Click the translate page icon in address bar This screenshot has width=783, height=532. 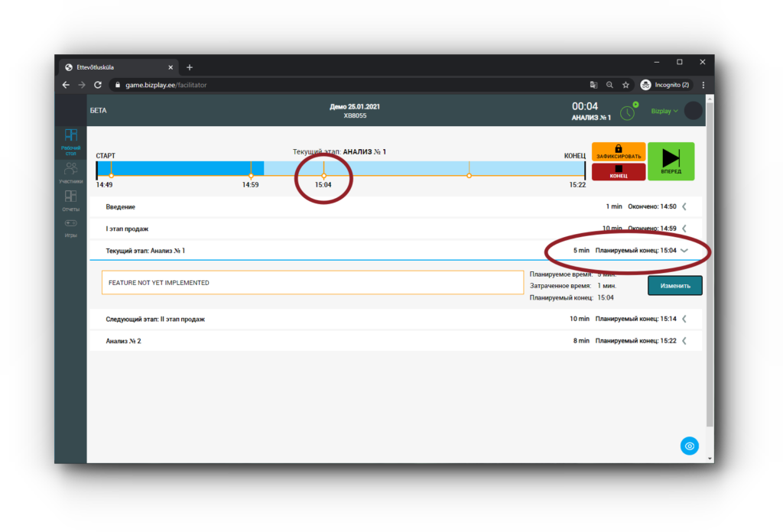(593, 85)
